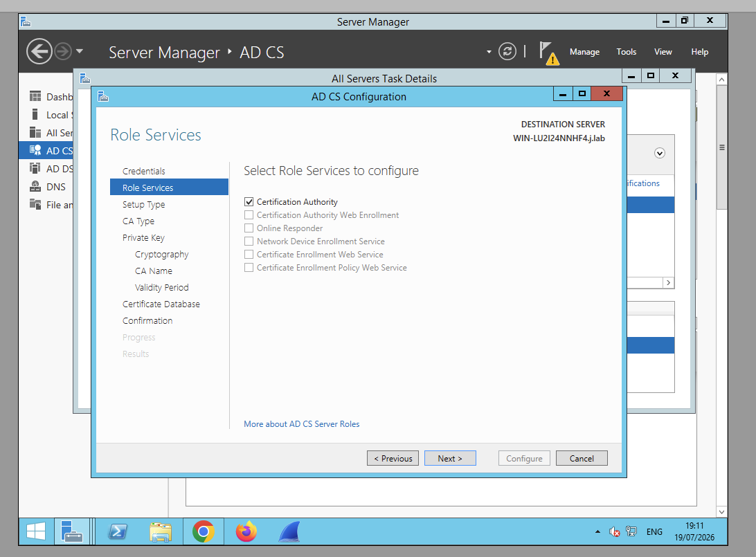Screen dimensions: 756x557
Task: Open More about AD CS Server Roles link
Action: tap(301, 424)
